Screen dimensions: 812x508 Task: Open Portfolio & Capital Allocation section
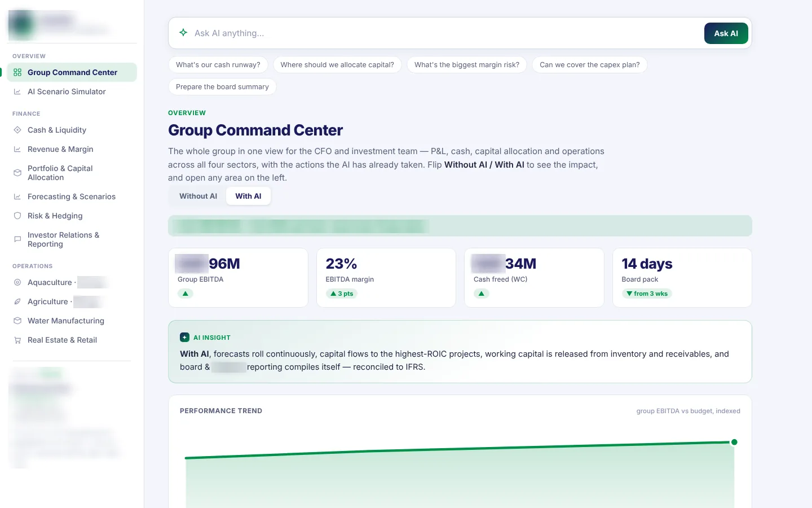point(72,173)
